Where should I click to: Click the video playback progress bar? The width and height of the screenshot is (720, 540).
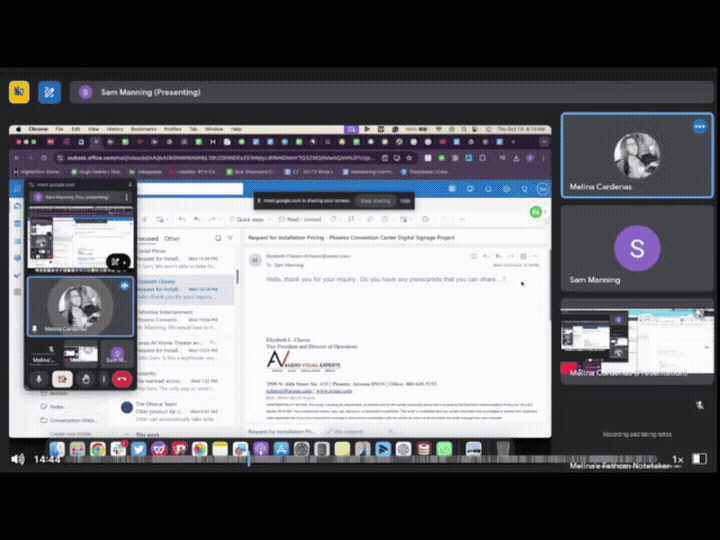click(363, 459)
